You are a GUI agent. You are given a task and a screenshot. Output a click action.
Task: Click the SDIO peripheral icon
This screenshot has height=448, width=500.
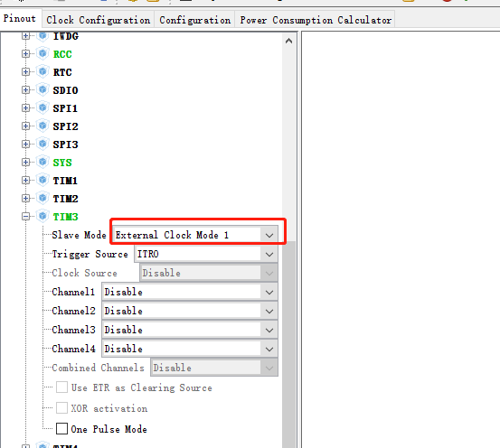[42, 89]
